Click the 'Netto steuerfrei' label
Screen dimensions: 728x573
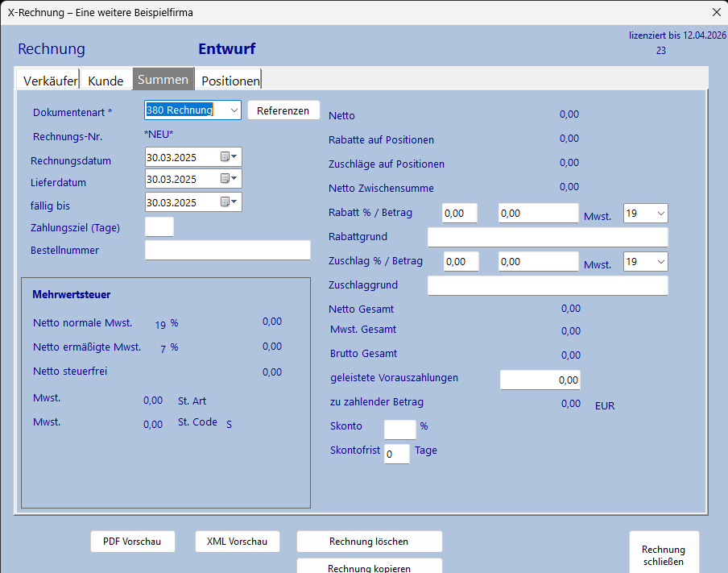[70, 372]
